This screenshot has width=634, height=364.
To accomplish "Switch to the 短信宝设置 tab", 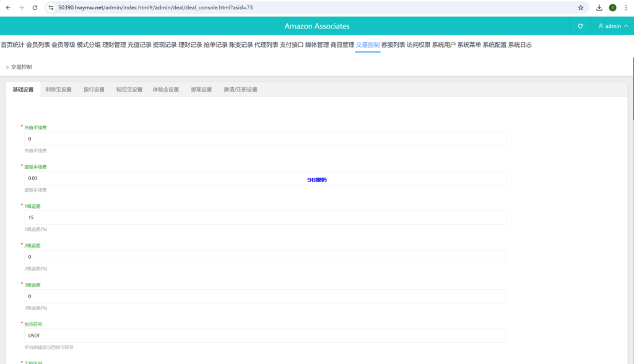I will [129, 90].
